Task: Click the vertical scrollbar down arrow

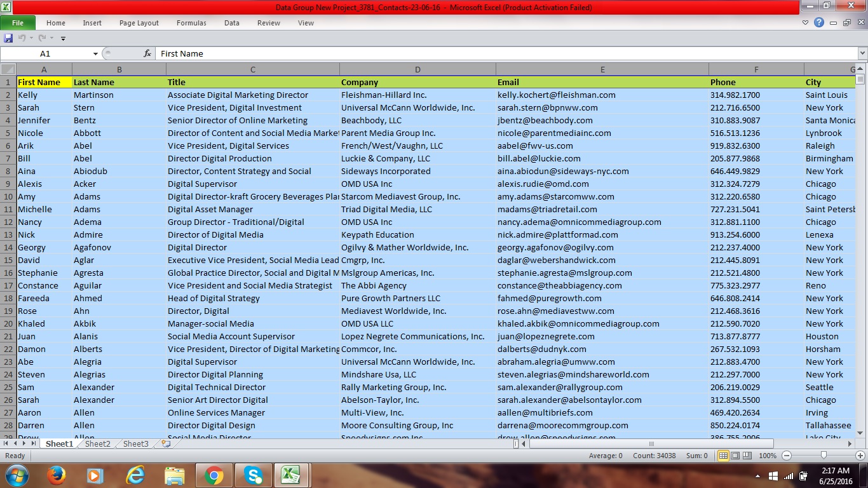Action: 861,433
